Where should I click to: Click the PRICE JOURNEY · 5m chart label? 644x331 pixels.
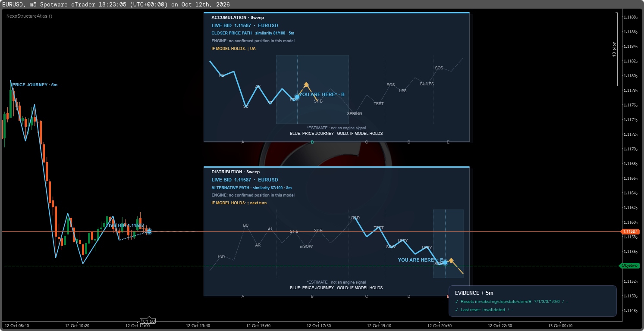35,85
